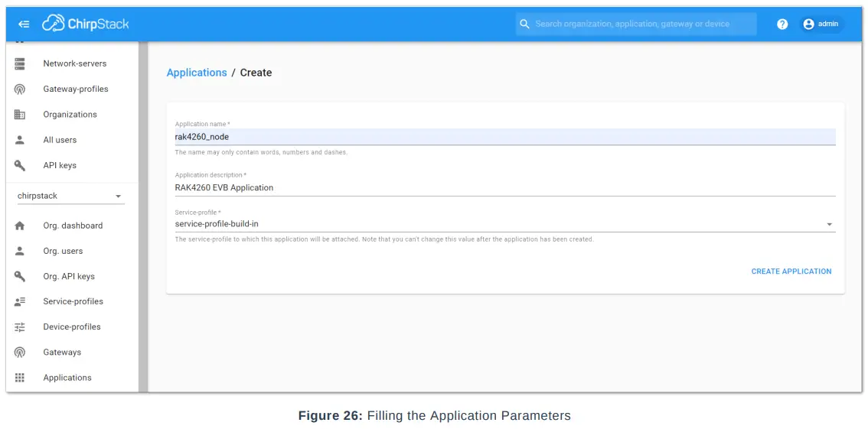This screenshot has width=868, height=429.
Task: Click the All users person icon
Action: (x=20, y=140)
